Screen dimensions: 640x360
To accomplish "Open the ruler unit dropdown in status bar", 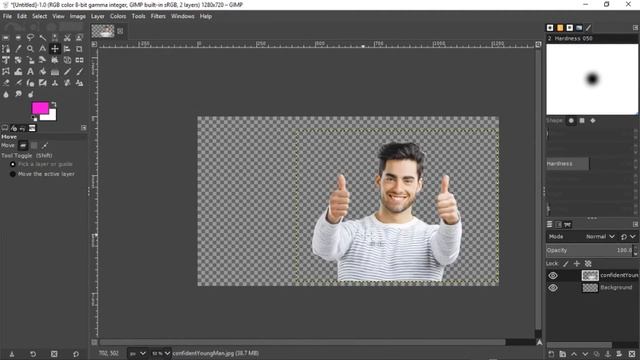I will point(138,353).
